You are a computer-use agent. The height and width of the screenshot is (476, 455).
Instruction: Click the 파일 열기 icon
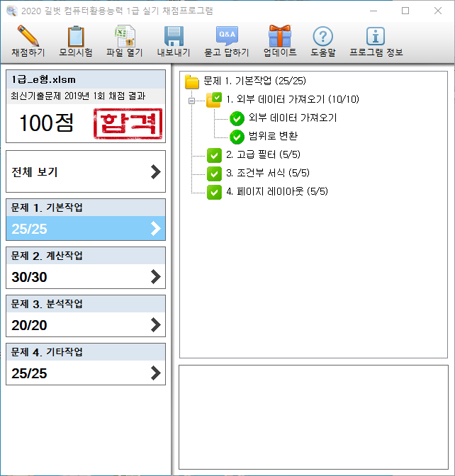125,36
